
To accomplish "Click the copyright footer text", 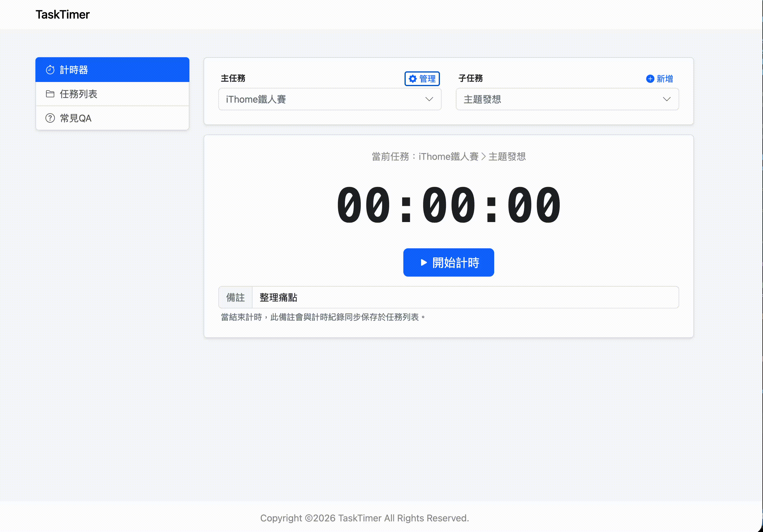I will [365, 518].
